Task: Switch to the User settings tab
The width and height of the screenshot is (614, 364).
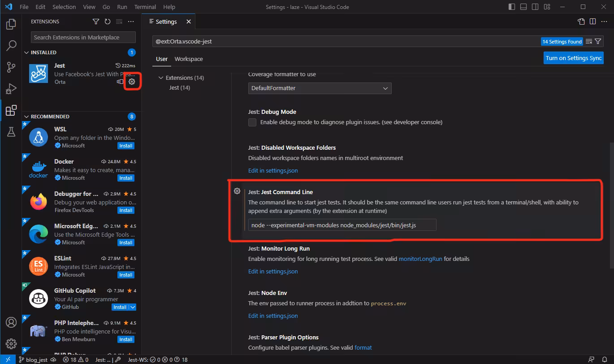Action: point(162,59)
